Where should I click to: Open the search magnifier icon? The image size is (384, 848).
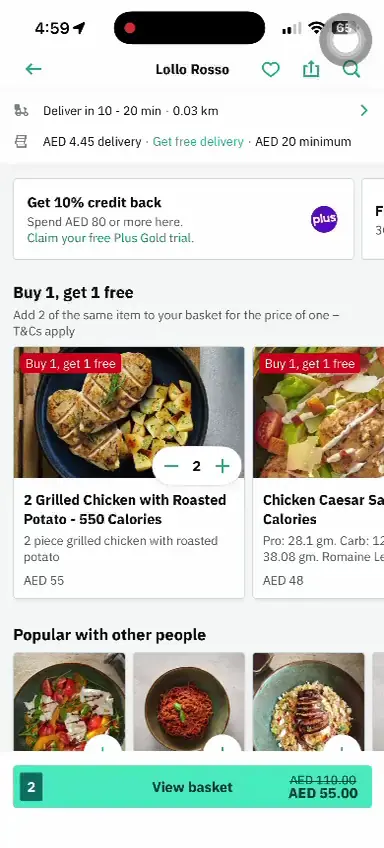click(352, 69)
